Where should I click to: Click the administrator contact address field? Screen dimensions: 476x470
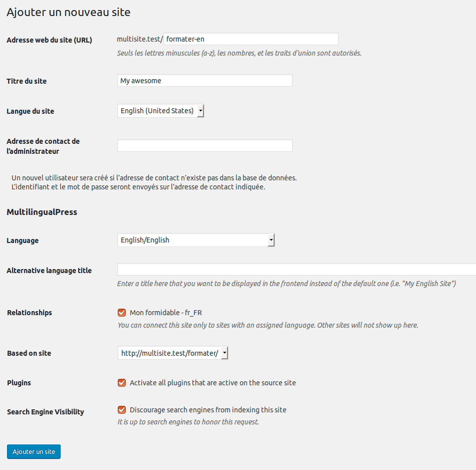(204, 146)
